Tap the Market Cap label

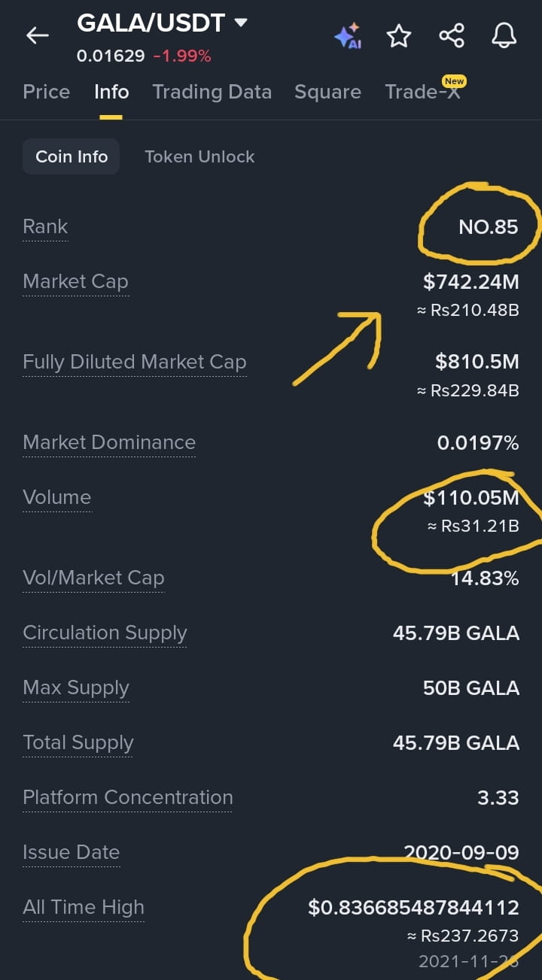tap(75, 281)
